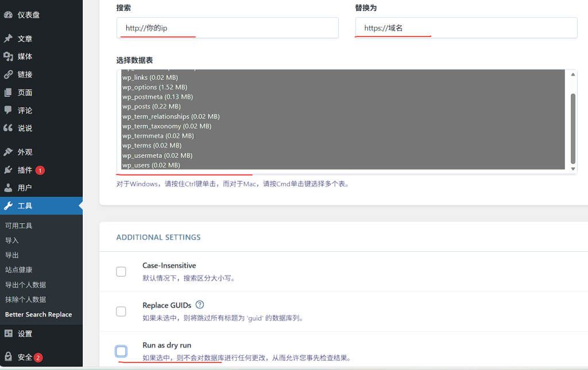The width and height of the screenshot is (588, 370).
Task: Click the pushpin icon for Posts
Action: (x=8, y=39)
